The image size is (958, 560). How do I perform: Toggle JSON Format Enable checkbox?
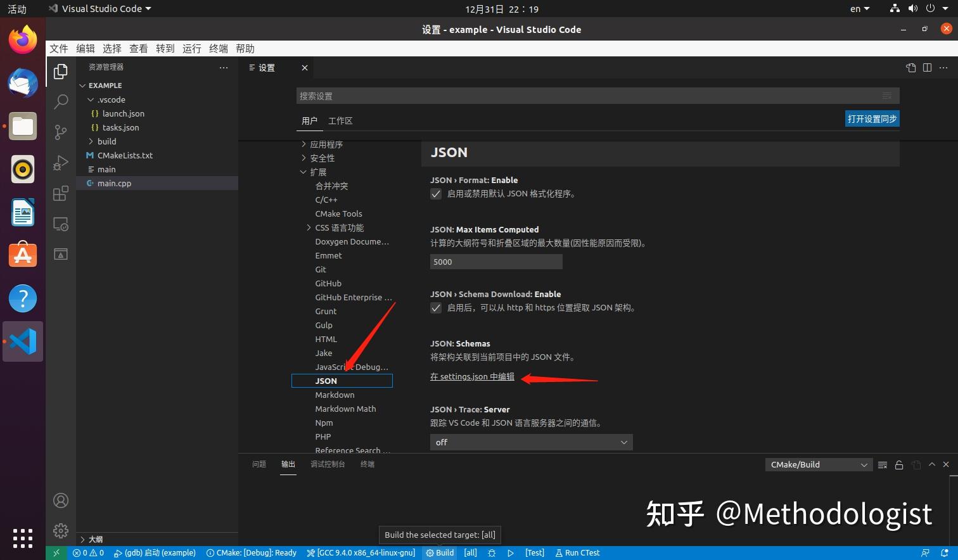pos(436,194)
